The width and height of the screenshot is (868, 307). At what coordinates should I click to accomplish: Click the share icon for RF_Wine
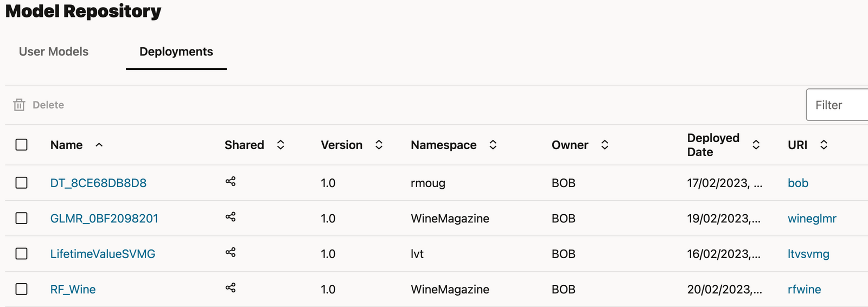pos(231,288)
